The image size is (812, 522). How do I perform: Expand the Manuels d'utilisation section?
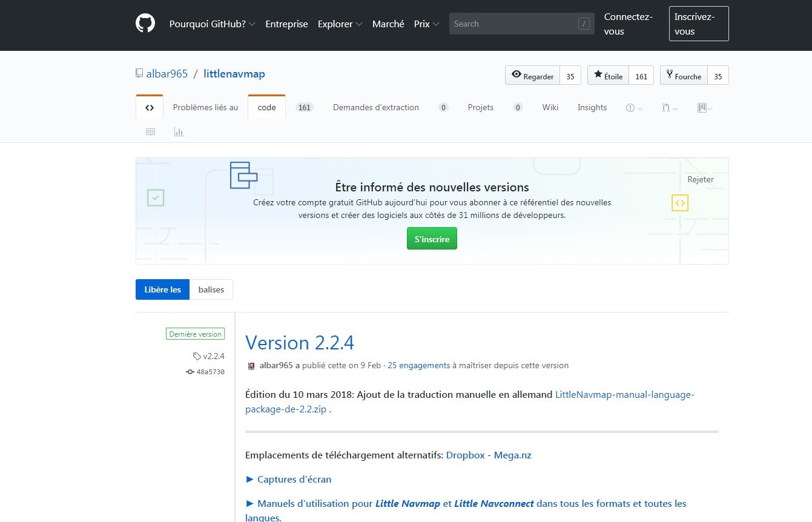point(466,510)
